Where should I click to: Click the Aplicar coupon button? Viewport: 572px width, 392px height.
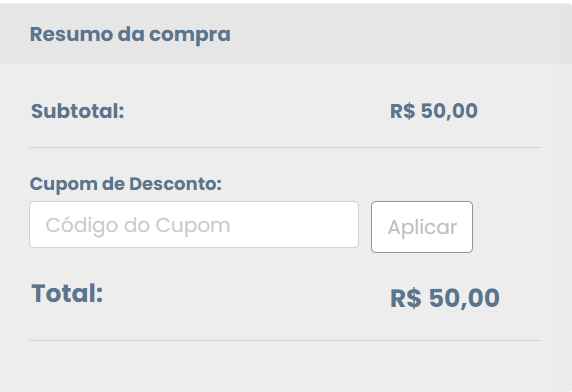(422, 227)
